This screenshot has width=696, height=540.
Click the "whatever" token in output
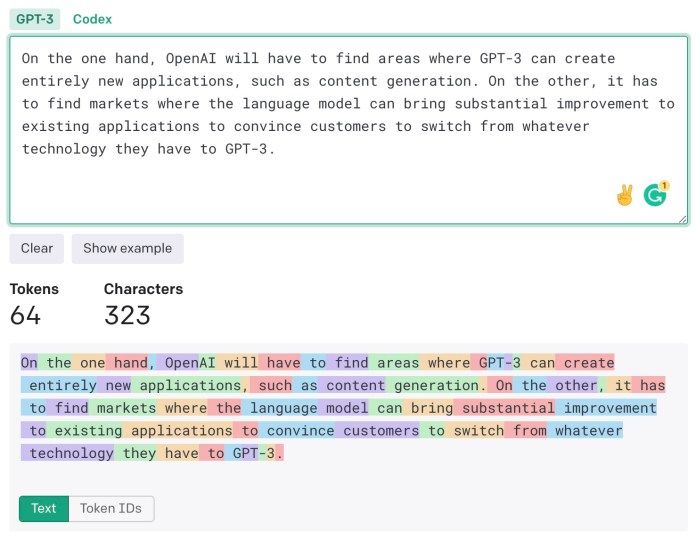(x=588, y=431)
